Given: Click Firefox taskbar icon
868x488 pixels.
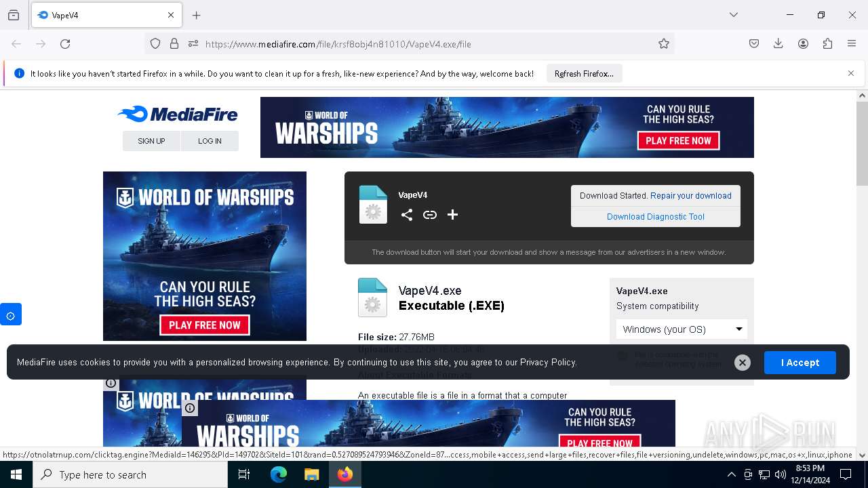Looking at the screenshot, I should click(345, 474).
